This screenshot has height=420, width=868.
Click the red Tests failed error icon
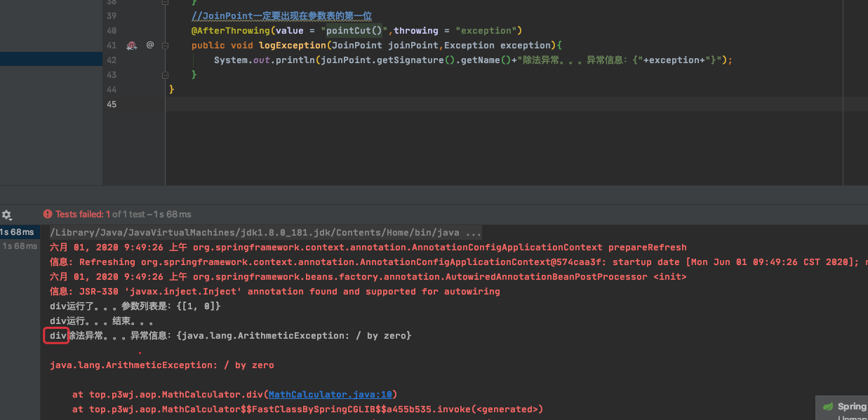(x=48, y=214)
